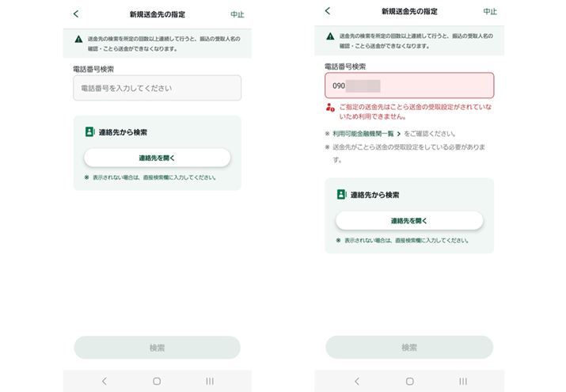
Task: Tap the 検索 button on left screen
Action: (x=157, y=348)
